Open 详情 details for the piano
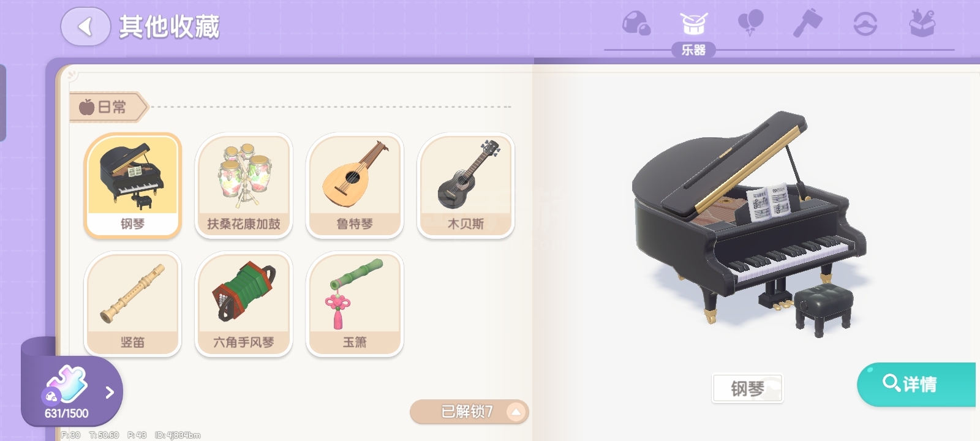This screenshot has width=980, height=441. (x=916, y=384)
